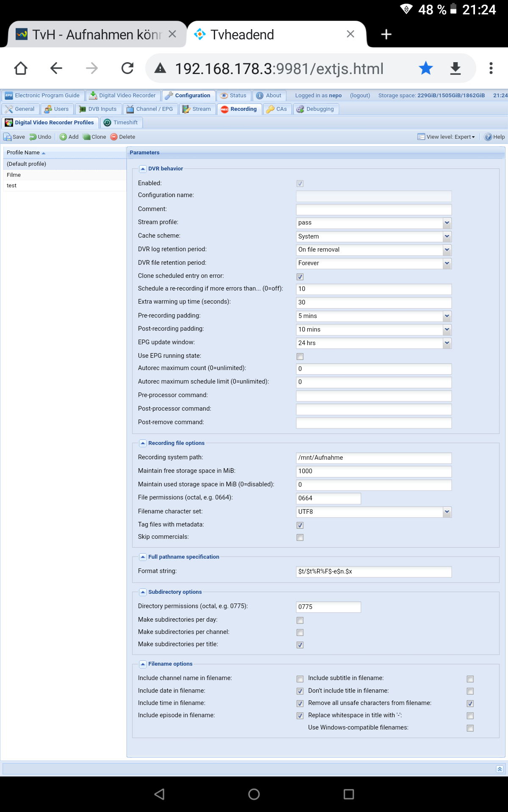Clone the selected DVR profile
Image resolution: width=508 pixels, height=812 pixels.
click(x=95, y=137)
